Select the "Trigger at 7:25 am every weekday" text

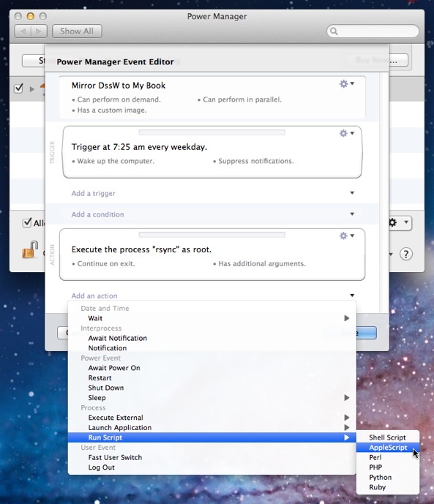(139, 147)
